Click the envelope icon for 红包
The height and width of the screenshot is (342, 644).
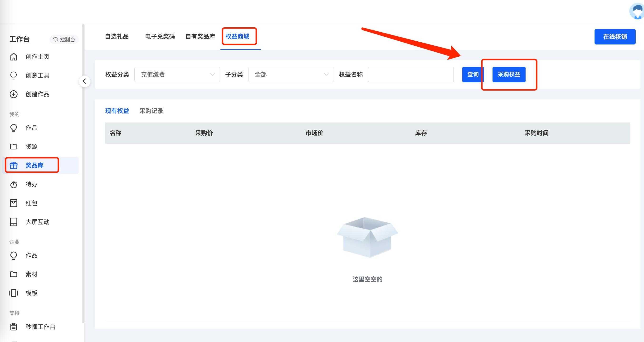[x=14, y=203]
